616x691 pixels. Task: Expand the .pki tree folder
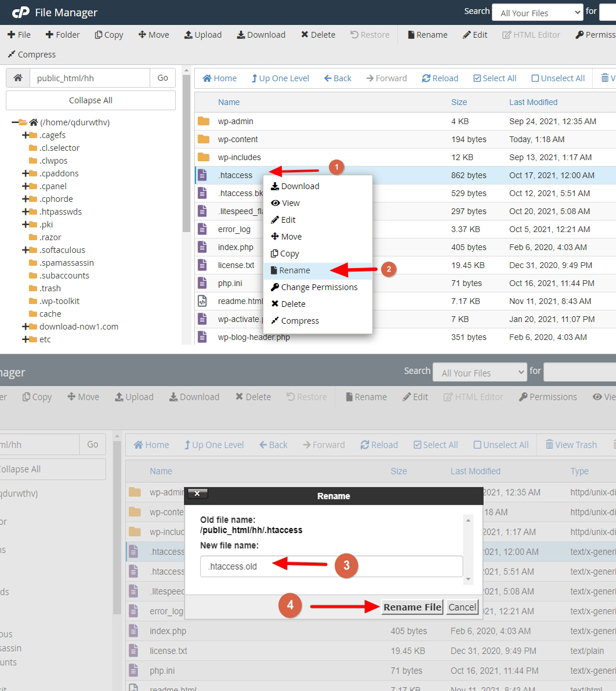tap(26, 225)
